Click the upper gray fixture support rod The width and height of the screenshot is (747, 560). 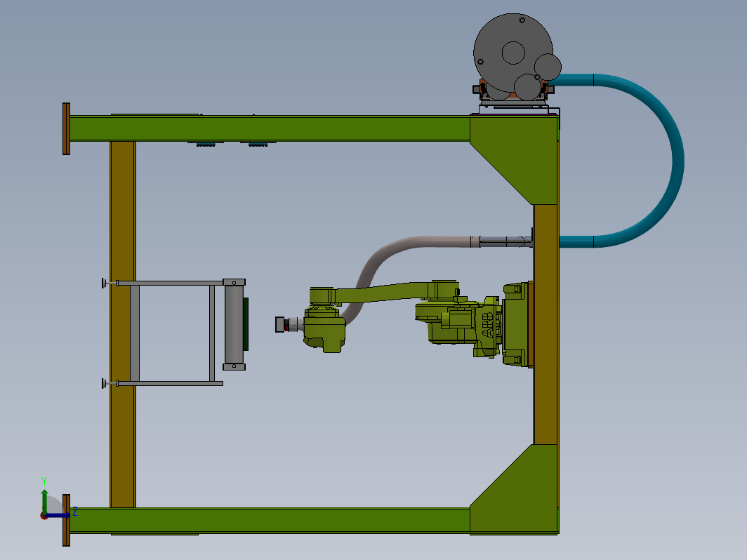click(169, 284)
